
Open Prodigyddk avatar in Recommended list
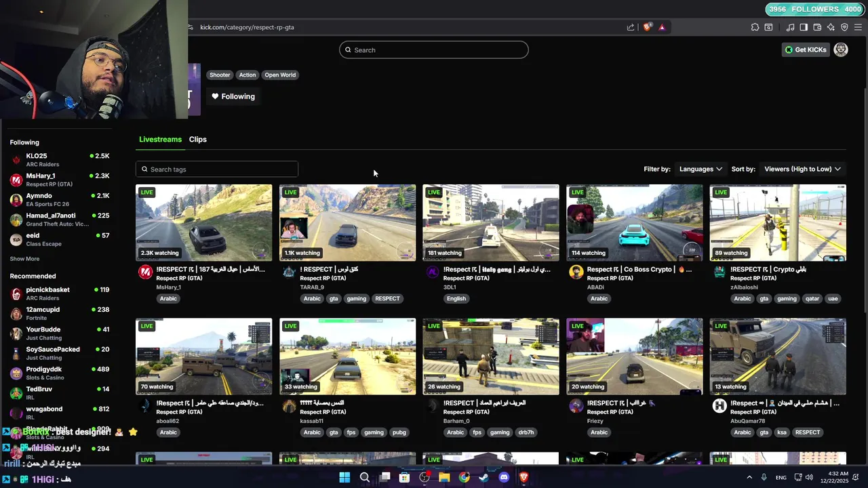pyautogui.click(x=16, y=373)
